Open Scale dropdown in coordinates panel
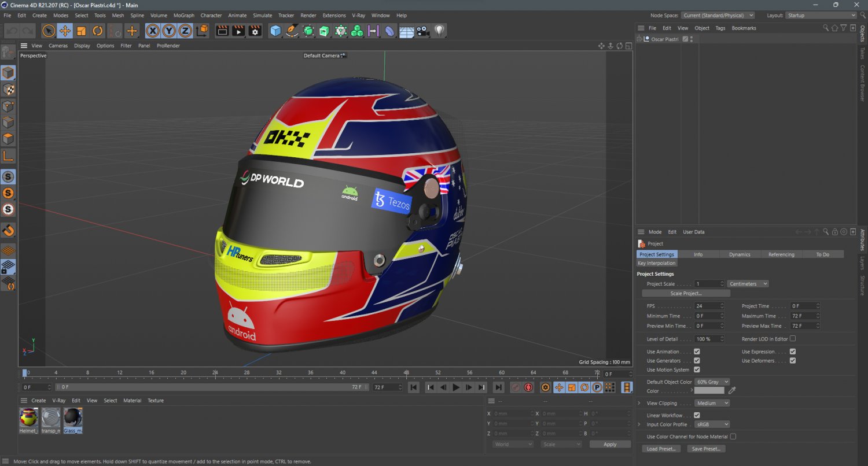 coord(561,445)
